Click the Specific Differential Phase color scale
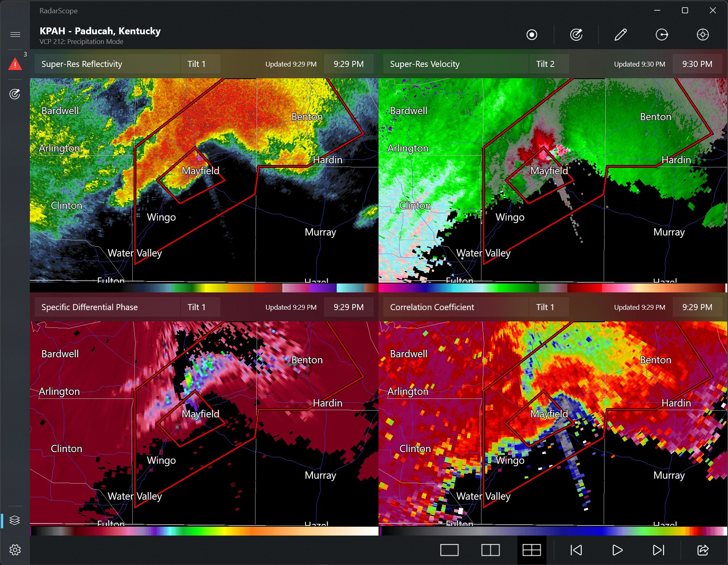 pos(202,532)
